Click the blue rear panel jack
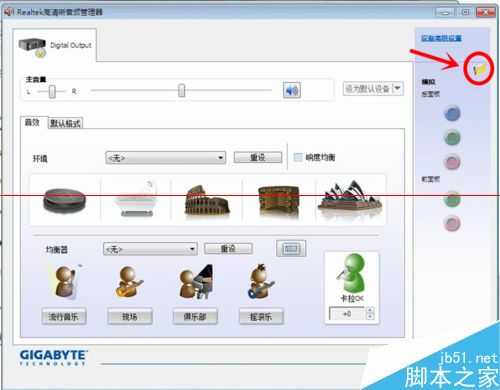The width and height of the screenshot is (500, 390). (452, 114)
